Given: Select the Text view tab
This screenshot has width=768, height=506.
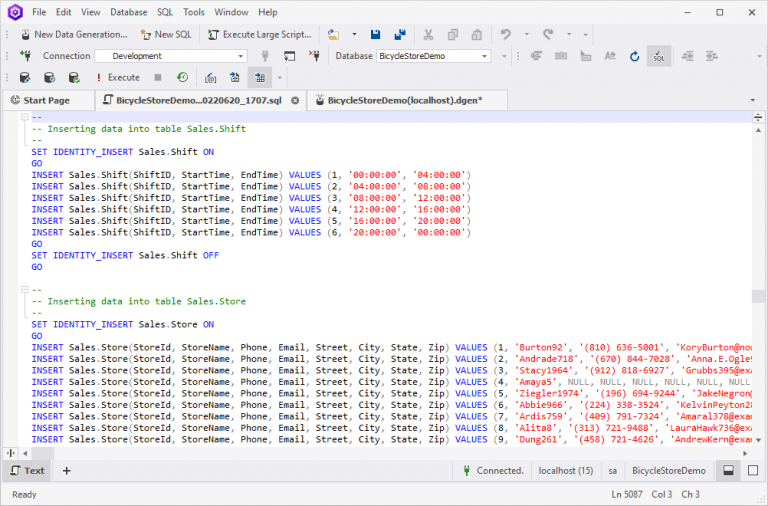Looking at the screenshot, I should (28, 471).
